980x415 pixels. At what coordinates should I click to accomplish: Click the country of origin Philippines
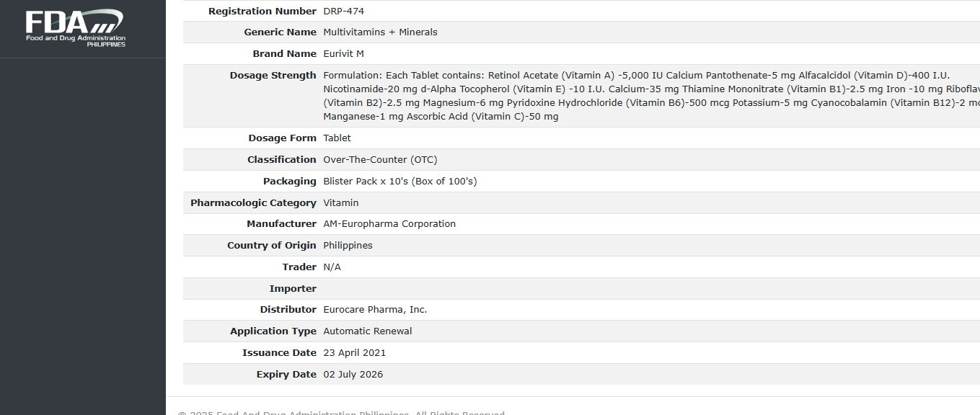click(348, 246)
